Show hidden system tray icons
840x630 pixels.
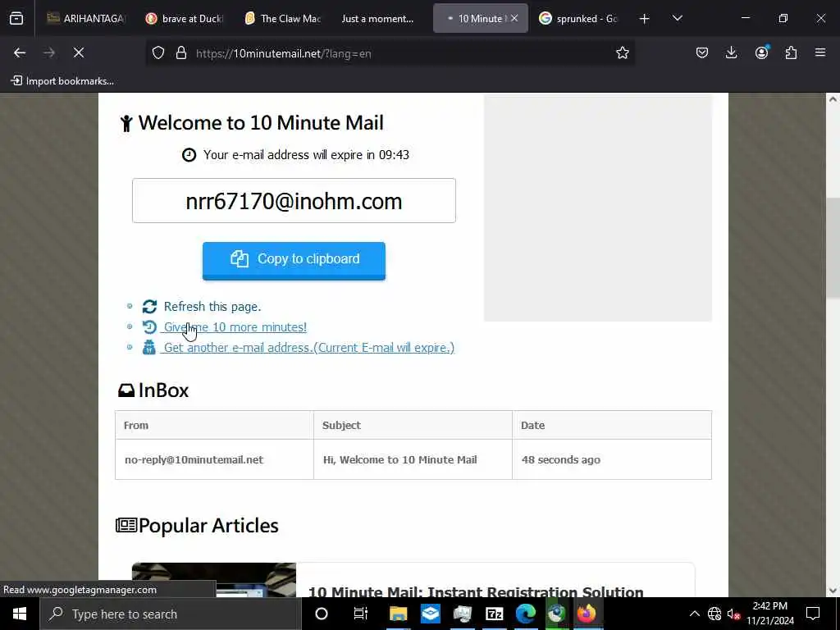(694, 614)
